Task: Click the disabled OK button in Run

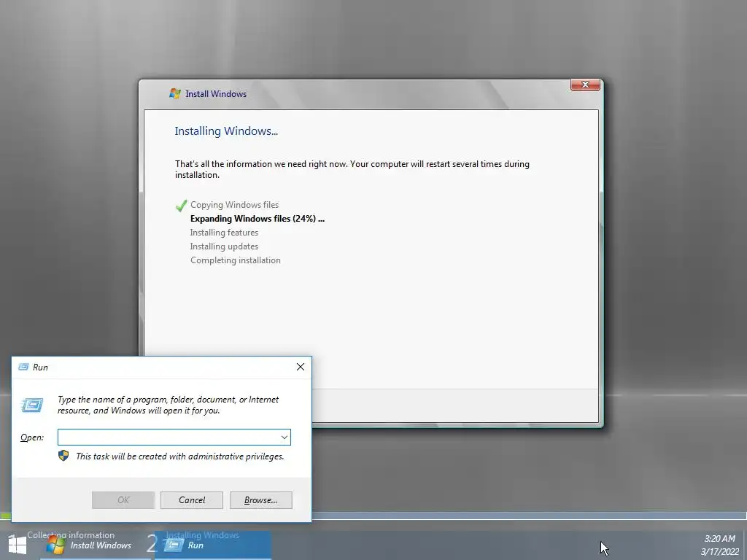Action: pyautogui.click(x=123, y=500)
